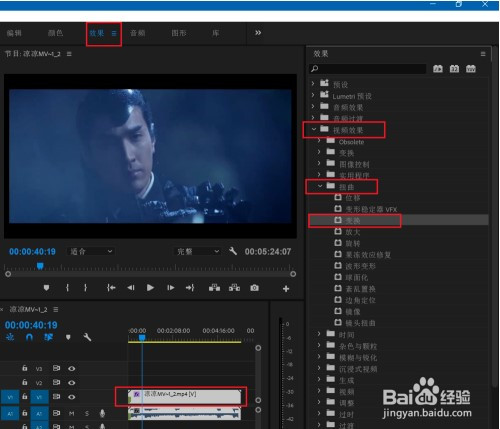Show more workspaces with double-chevron button
This screenshot has width=500, height=429.
pyautogui.click(x=258, y=33)
